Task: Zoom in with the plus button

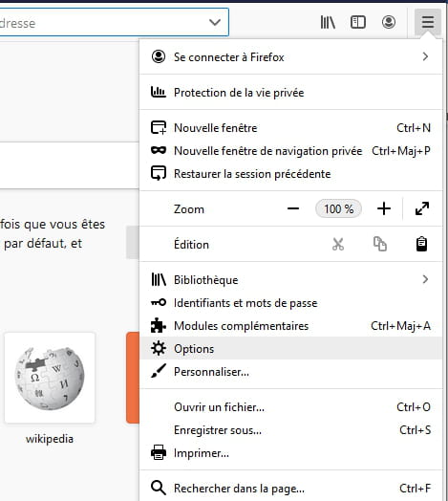Action: pyautogui.click(x=384, y=209)
